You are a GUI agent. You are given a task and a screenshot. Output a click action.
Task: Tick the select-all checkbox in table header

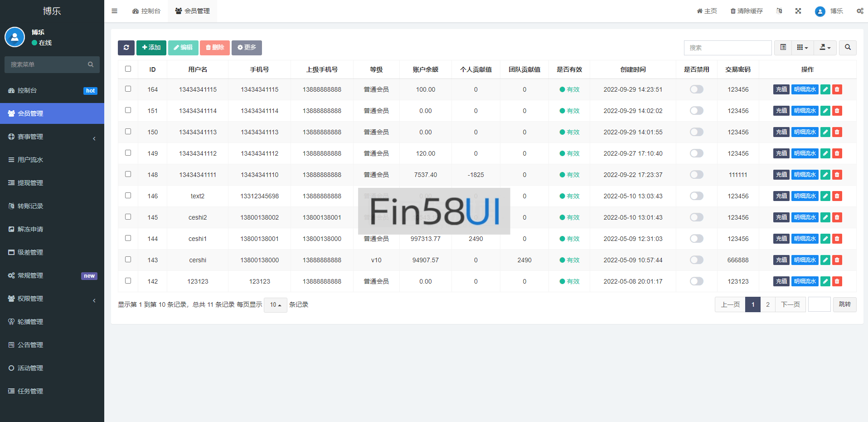click(x=128, y=69)
